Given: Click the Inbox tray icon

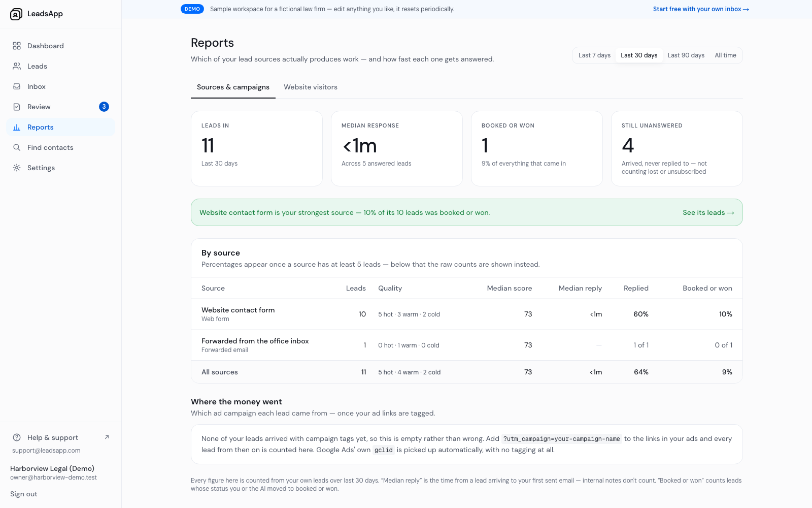Looking at the screenshot, I should coord(17,86).
